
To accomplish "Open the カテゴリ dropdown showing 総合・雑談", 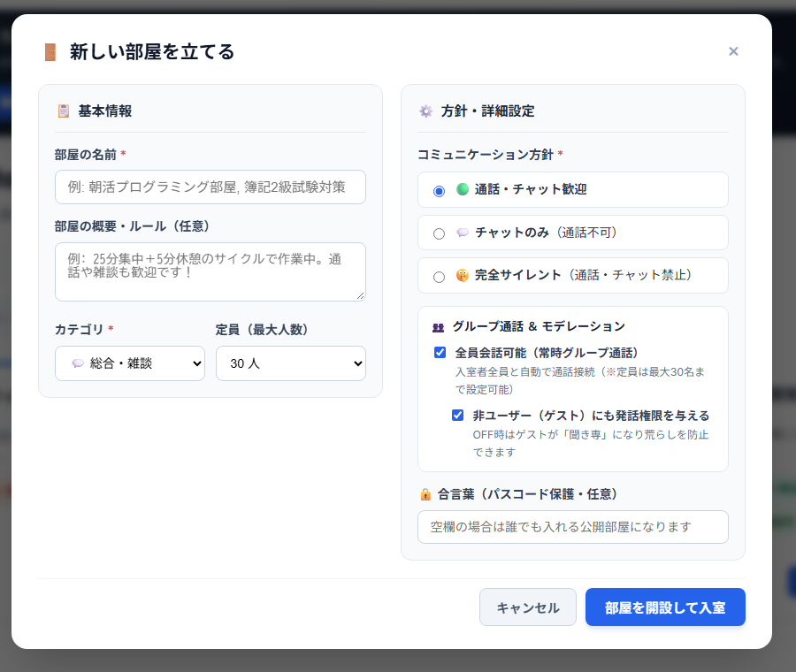I will pyautogui.click(x=130, y=363).
